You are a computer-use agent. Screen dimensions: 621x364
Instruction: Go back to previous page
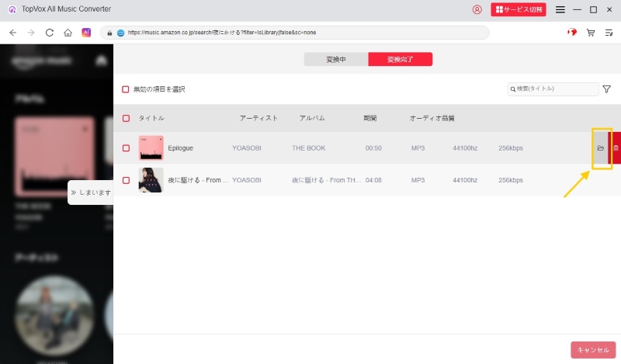[12, 33]
